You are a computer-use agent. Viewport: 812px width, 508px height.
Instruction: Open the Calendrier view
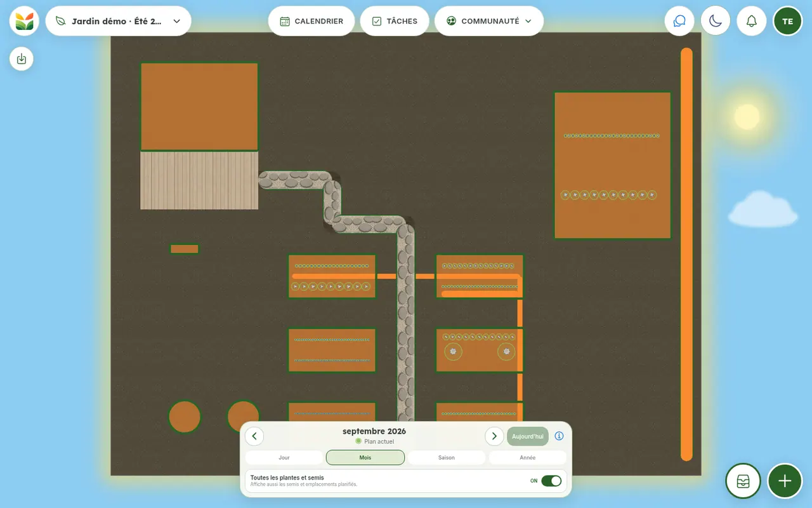(311, 21)
